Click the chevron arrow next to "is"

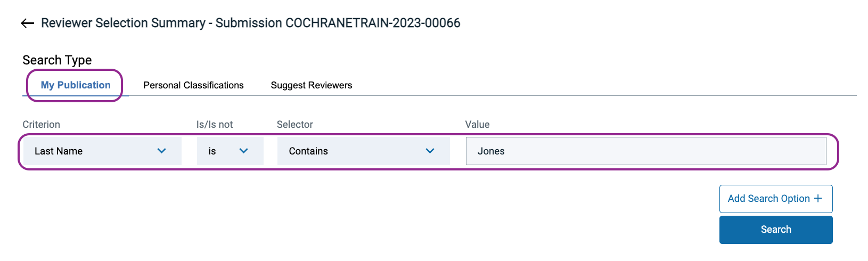point(244,151)
